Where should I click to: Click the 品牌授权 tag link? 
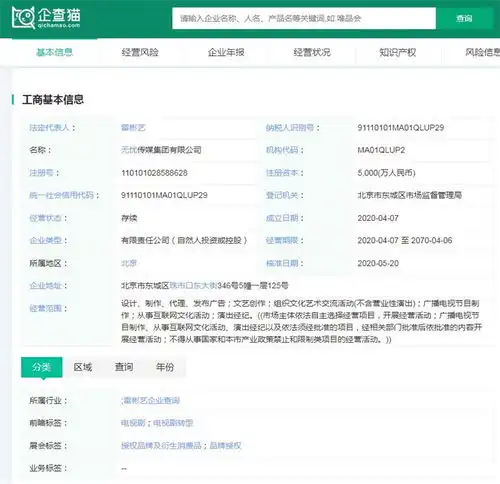225,446
